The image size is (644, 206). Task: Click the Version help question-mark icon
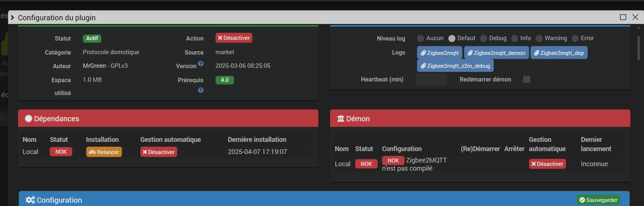[x=201, y=63]
